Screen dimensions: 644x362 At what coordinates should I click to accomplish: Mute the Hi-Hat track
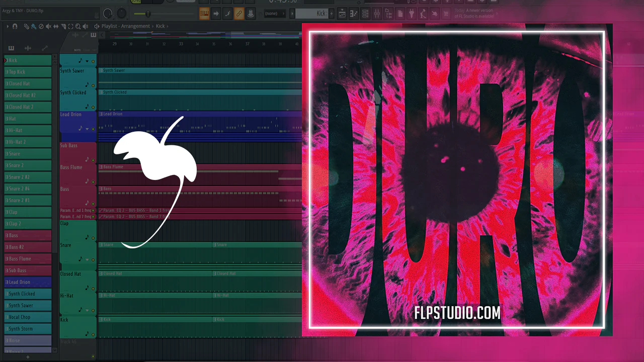click(x=93, y=310)
